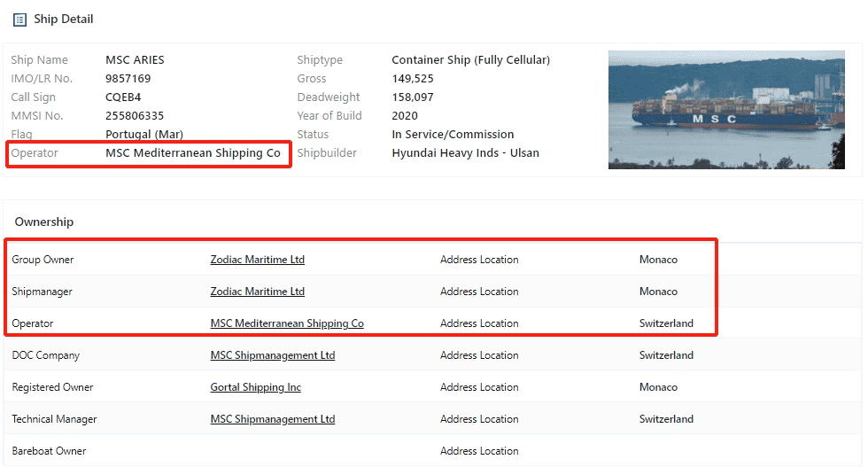Click Monaco in the Registered Owner row
Image resolution: width=868 pixels, height=467 pixels.
coord(658,387)
